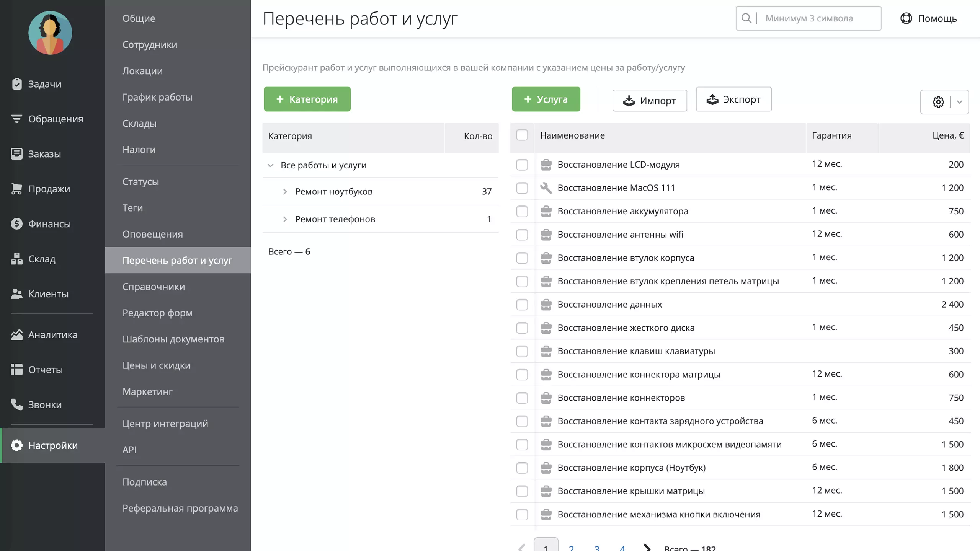Add a new category with + Категория
Image resolution: width=980 pixels, height=551 pixels.
click(307, 99)
